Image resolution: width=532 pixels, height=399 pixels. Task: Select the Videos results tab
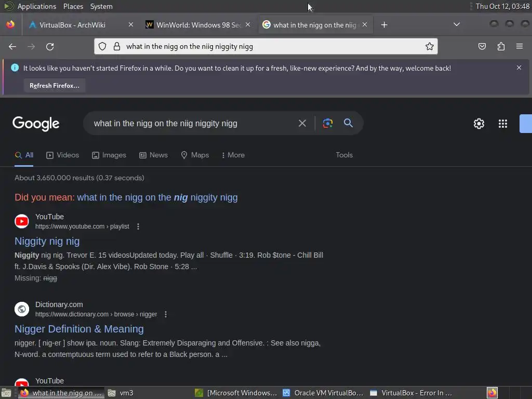tap(63, 155)
